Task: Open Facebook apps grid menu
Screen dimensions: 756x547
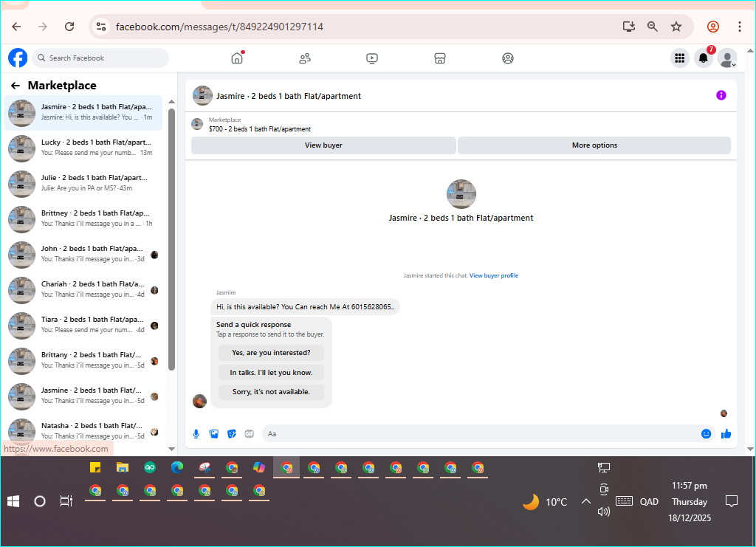Action: pos(680,58)
